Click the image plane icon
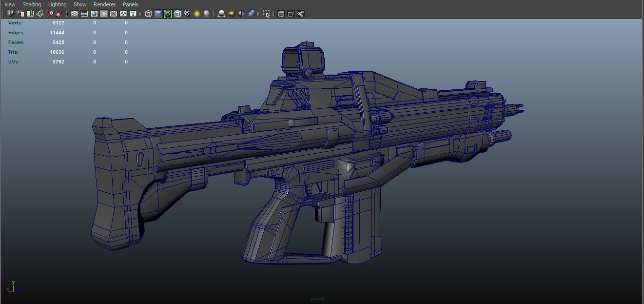Viewport: 644px width, 304px height. 40,14
